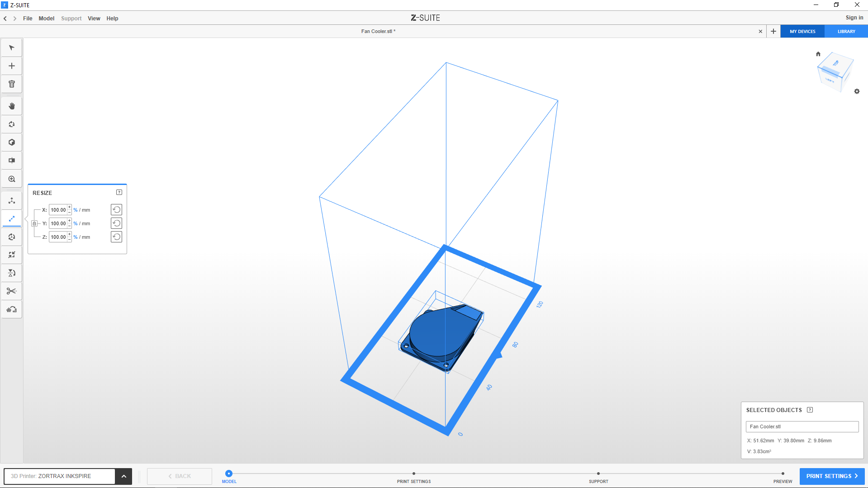Increment the X resize value

[69, 207]
